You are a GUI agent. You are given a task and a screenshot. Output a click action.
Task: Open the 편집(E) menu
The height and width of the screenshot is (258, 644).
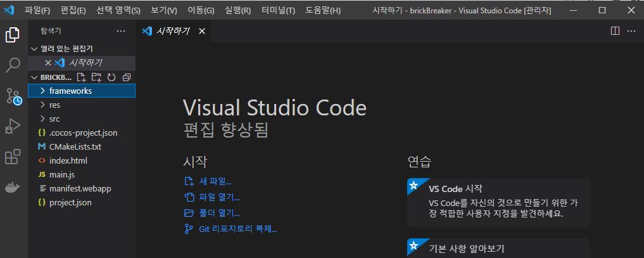click(x=73, y=10)
